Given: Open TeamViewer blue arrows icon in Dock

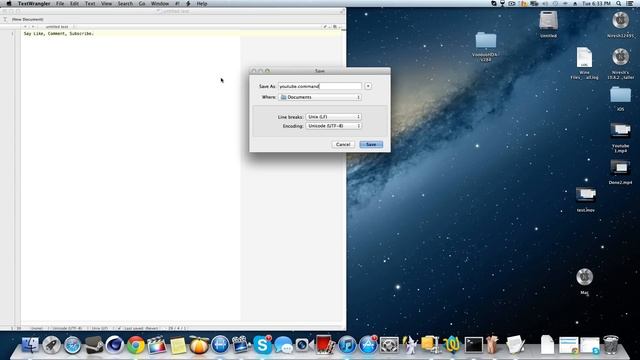Looking at the screenshot, I should (220, 345).
